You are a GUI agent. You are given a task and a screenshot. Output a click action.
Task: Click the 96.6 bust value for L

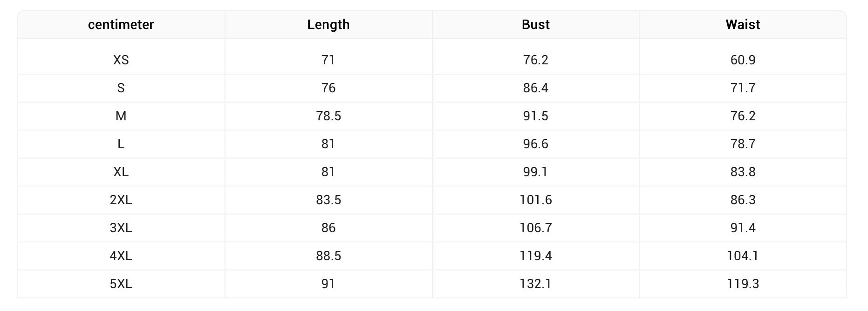(535, 144)
